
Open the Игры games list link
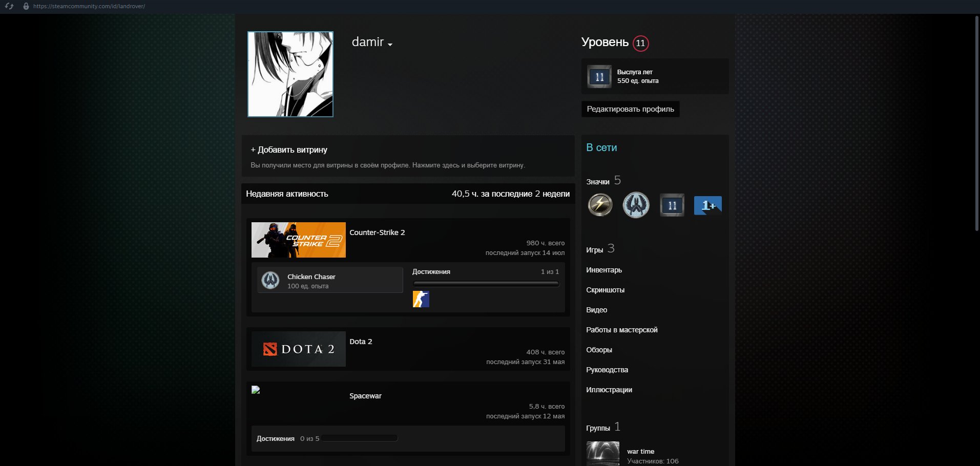pyautogui.click(x=594, y=250)
